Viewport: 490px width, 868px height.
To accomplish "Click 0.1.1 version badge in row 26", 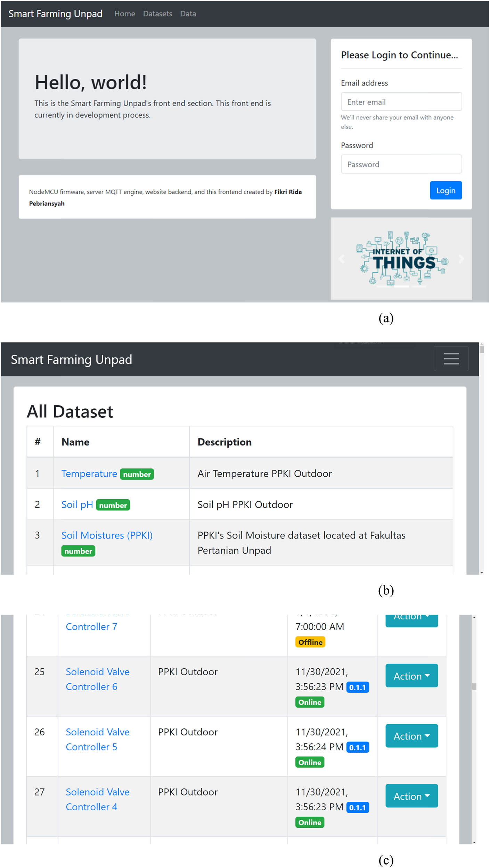I will tap(358, 747).
